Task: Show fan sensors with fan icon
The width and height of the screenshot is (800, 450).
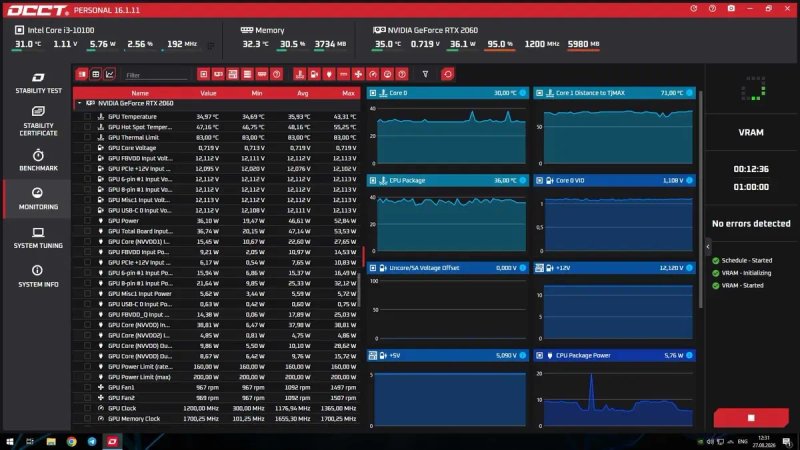Action: click(x=358, y=74)
